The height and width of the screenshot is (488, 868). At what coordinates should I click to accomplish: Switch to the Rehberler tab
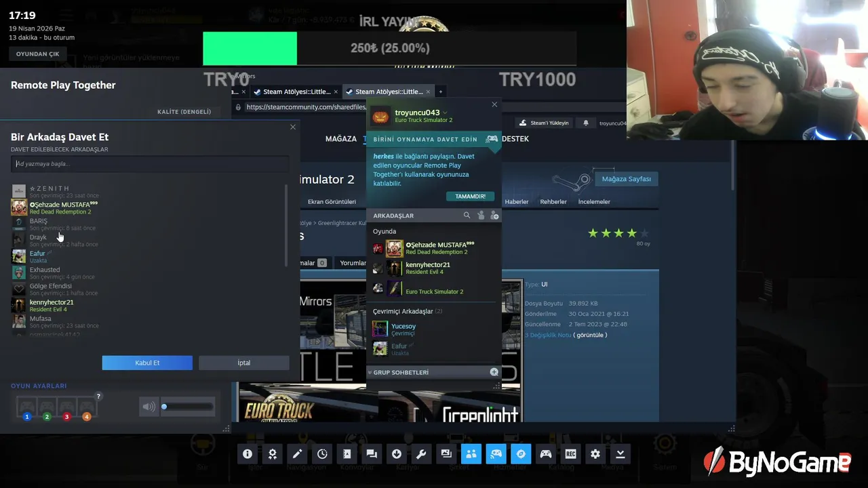[553, 201]
